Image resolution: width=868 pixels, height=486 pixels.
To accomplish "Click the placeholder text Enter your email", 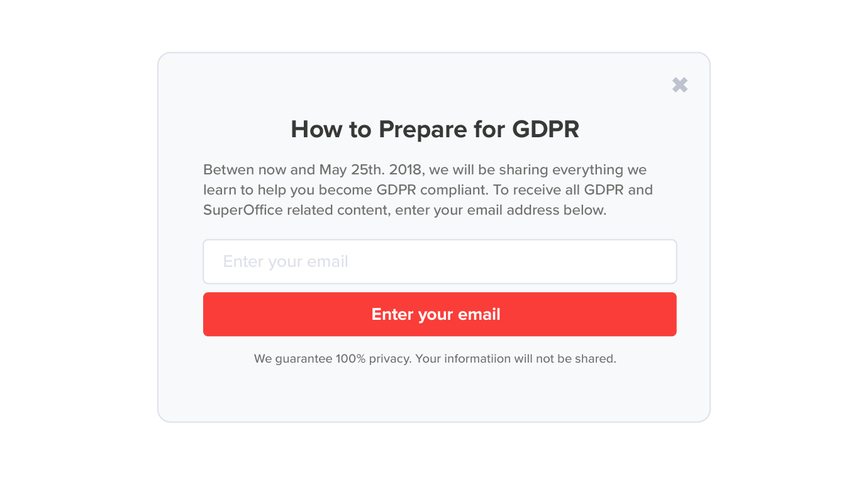I will coord(286,261).
